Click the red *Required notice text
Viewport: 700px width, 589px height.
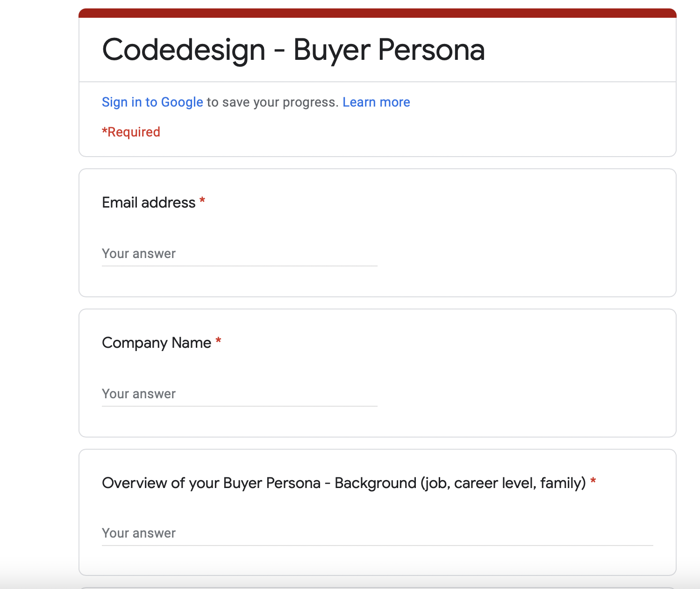pos(131,132)
